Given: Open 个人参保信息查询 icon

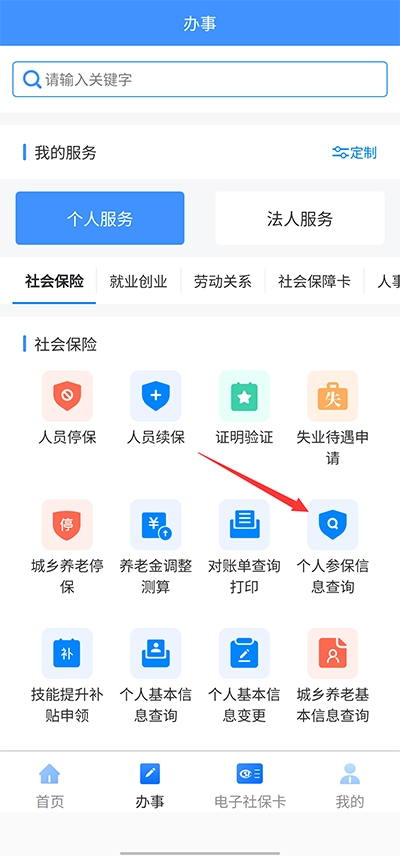Looking at the screenshot, I should (332, 524).
